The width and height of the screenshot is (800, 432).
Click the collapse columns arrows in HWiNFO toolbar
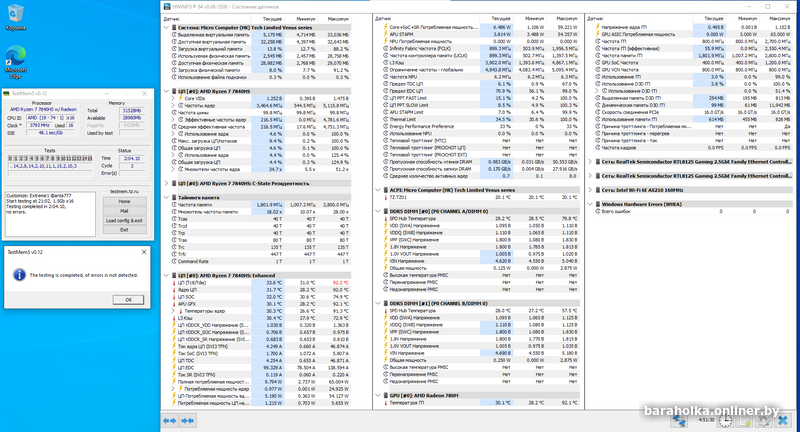pos(187,421)
